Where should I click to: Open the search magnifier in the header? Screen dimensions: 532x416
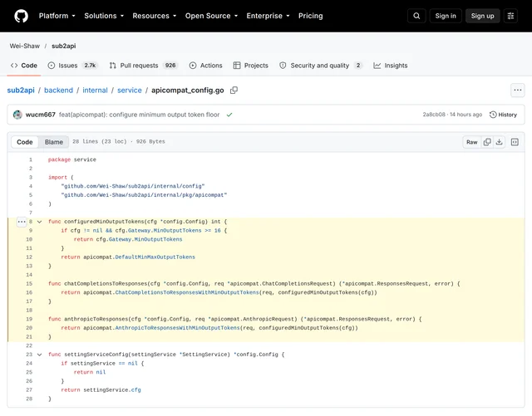[416, 16]
